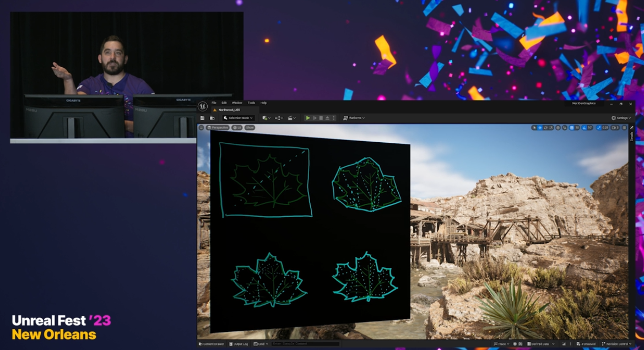
Task: Toggle grid snapping in viewport
Action: 572,128
